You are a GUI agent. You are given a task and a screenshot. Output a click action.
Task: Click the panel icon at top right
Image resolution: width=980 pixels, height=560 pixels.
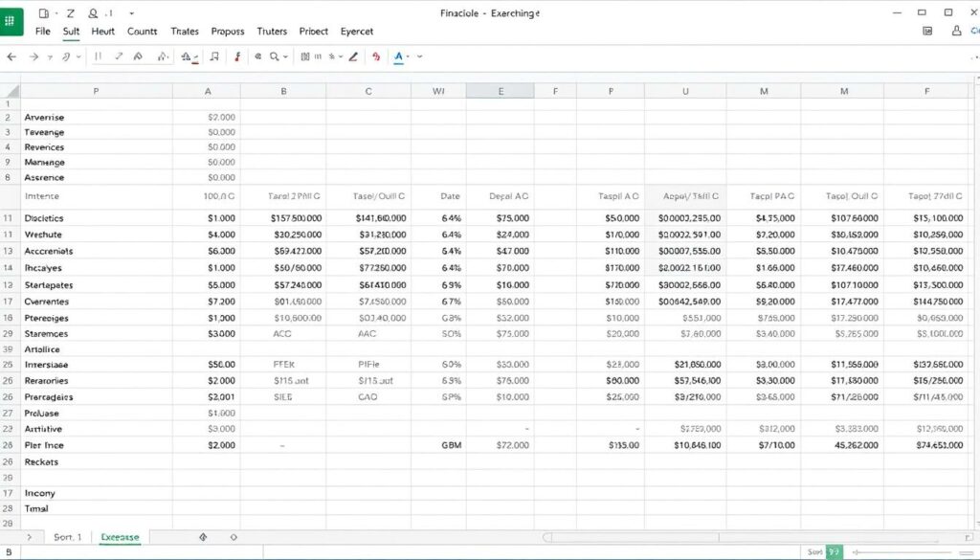[927, 31]
